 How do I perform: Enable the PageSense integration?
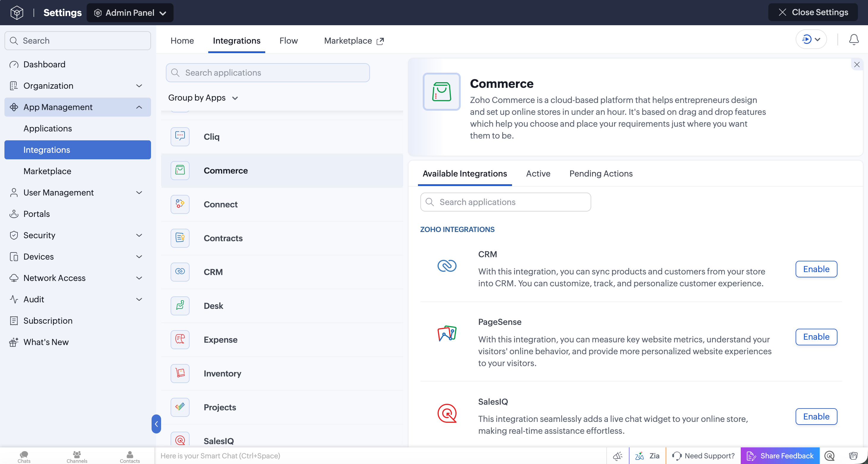coord(816,337)
